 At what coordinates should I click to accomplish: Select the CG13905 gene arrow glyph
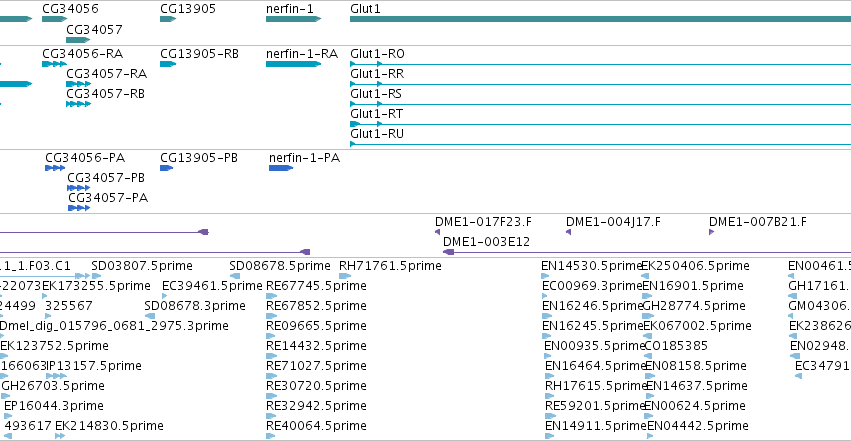[168, 19]
